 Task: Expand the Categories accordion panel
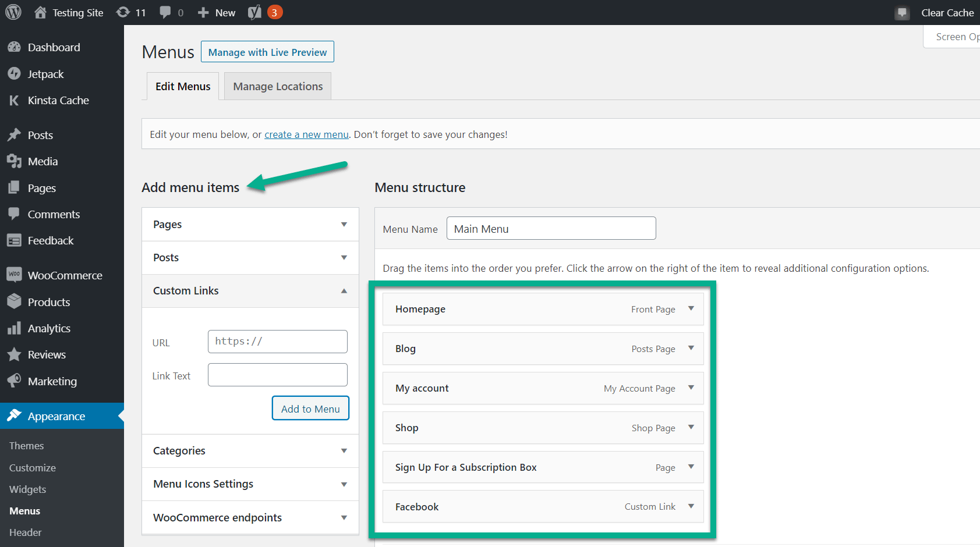click(344, 450)
